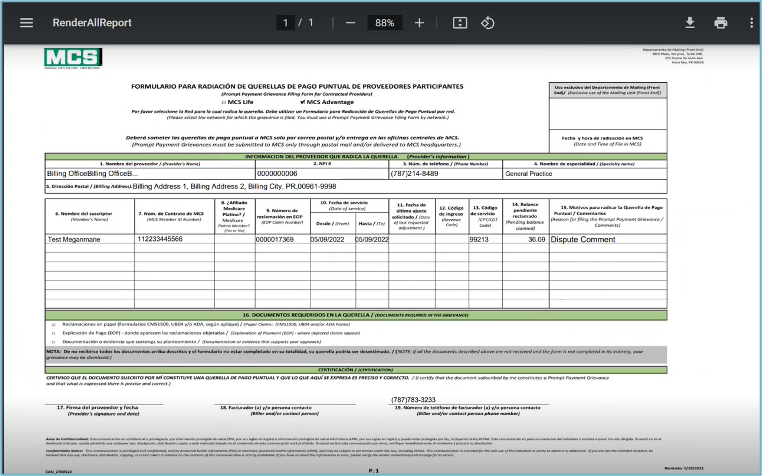Click the fit to page icon
This screenshot has width=762, height=476.
point(459,23)
